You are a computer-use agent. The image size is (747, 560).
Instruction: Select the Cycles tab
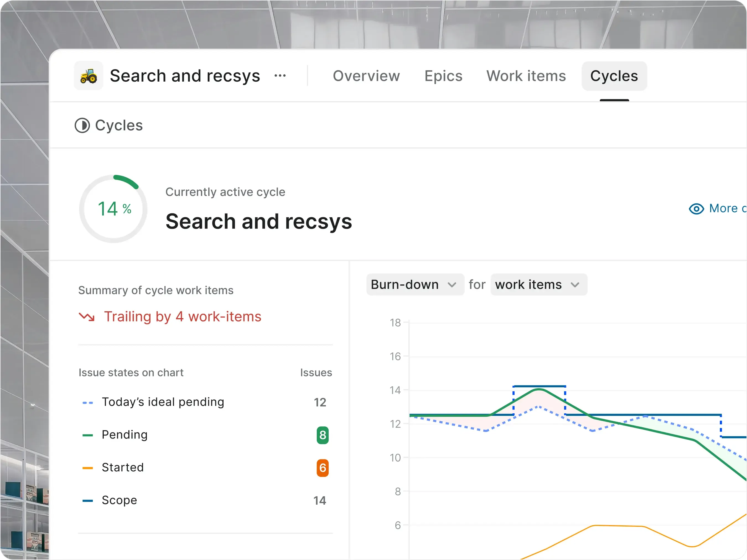click(614, 76)
